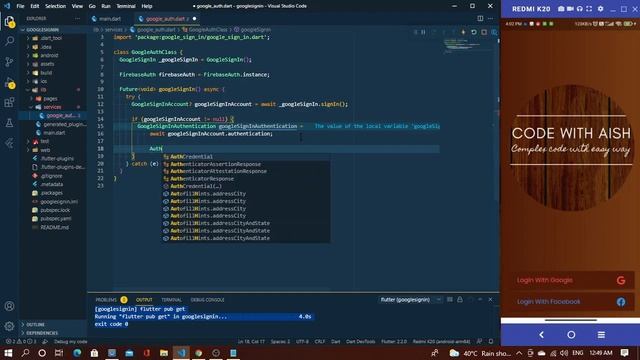The height and width of the screenshot is (360, 640).
Task: Open the Terminal menu
Action: pos(126,6)
